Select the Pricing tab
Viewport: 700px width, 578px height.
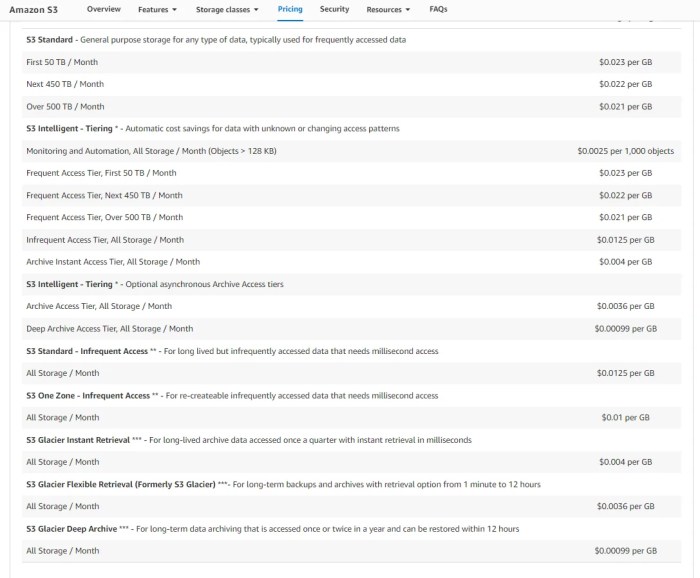pyautogui.click(x=290, y=9)
